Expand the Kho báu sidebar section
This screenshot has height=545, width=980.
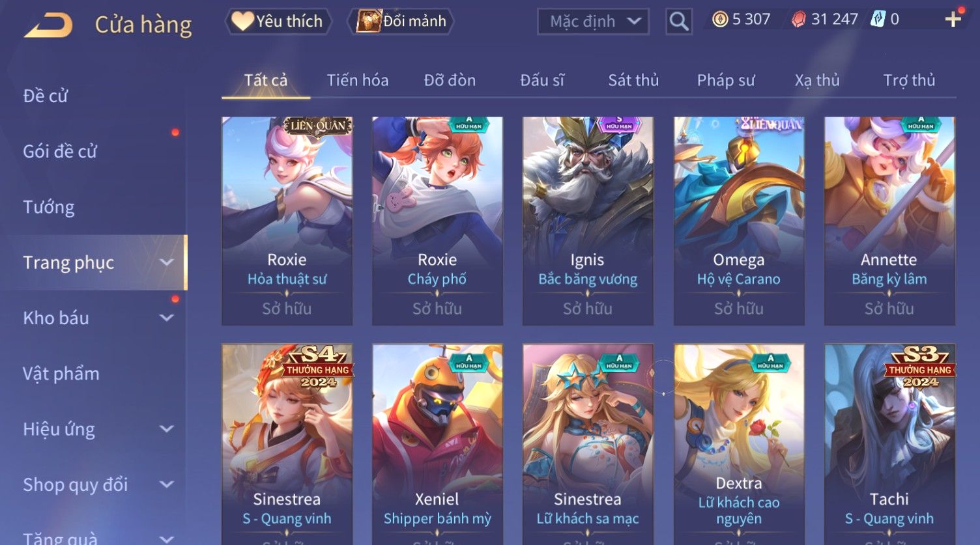tap(167, 318)
